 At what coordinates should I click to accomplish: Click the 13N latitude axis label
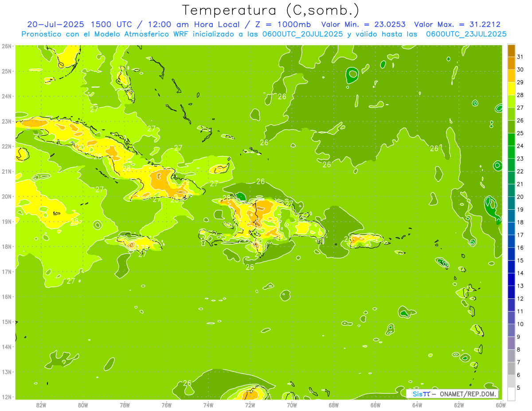(7, 372)
